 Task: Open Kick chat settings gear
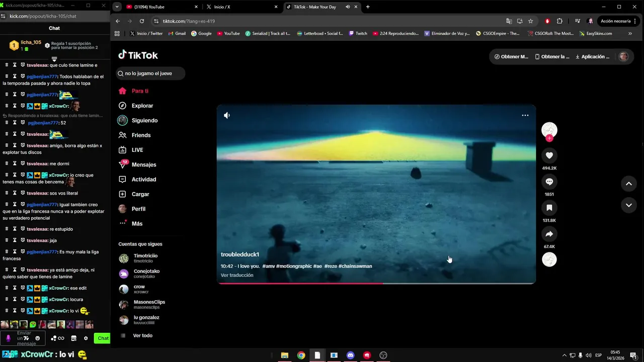click(86, 338)
